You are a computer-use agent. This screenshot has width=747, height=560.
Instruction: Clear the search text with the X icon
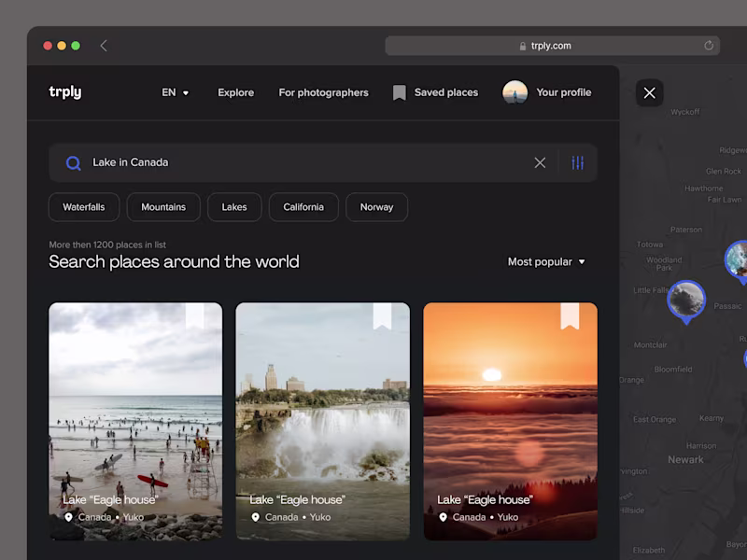click(540, 162)
